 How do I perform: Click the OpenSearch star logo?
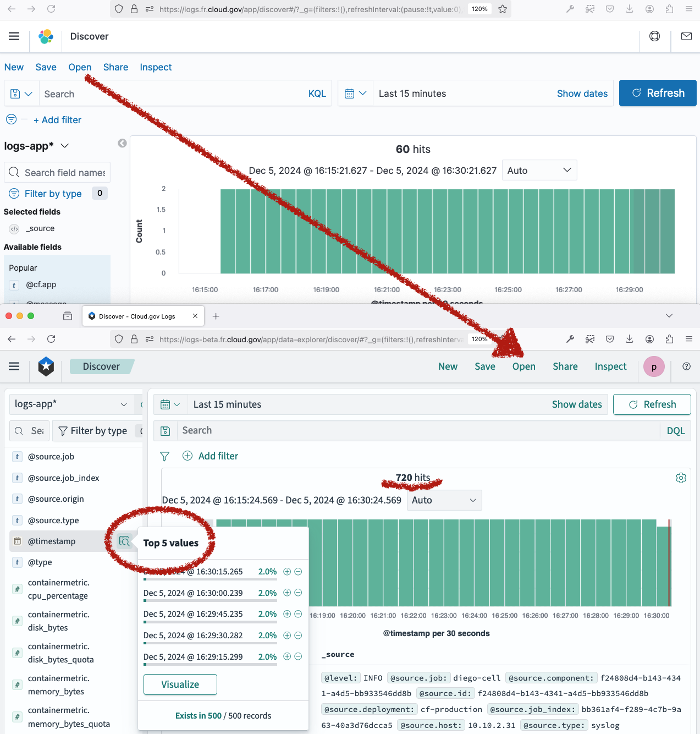coord(46,366)
